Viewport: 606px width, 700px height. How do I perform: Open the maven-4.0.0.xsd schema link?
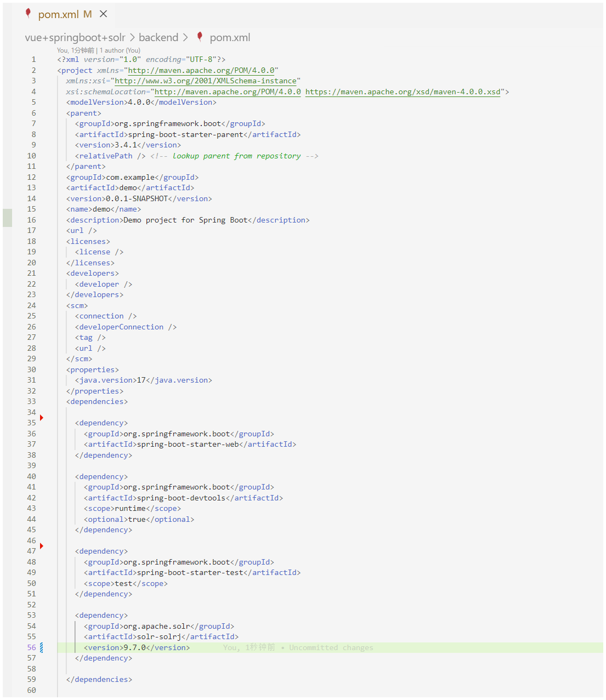tap(403, 92)
